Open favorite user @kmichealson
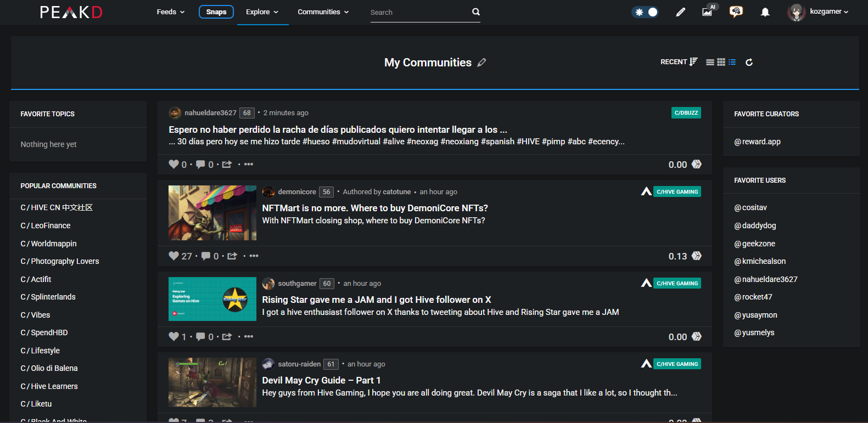868x423 pixels. click(760, 261)
